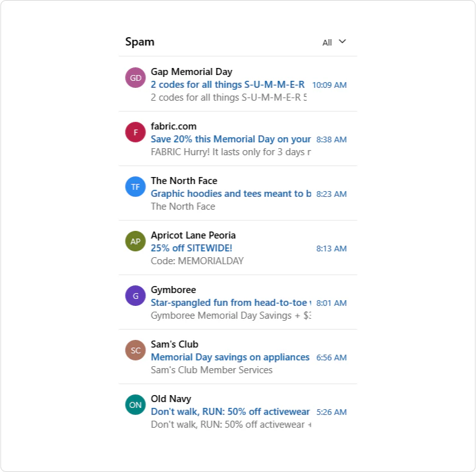The height and width of the screenshot is (472, 476).
Task: Click the 5:26 AM timestamp
Action: [x=331, y=412]
